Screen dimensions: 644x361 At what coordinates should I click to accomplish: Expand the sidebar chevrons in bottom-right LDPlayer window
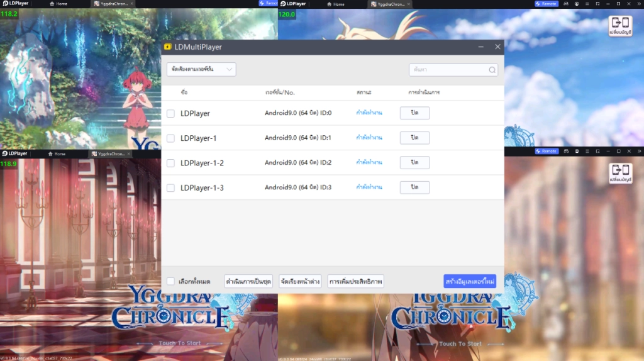click(639, 151)
